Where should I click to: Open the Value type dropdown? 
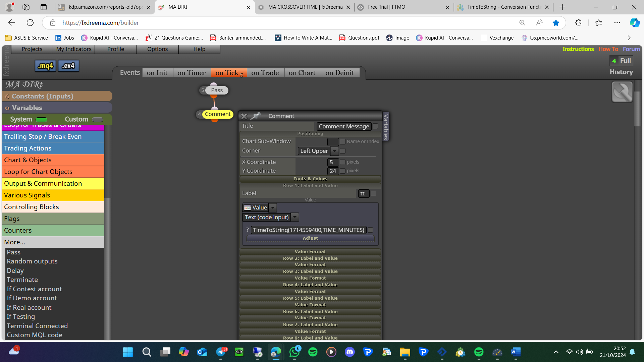(259, 207)
